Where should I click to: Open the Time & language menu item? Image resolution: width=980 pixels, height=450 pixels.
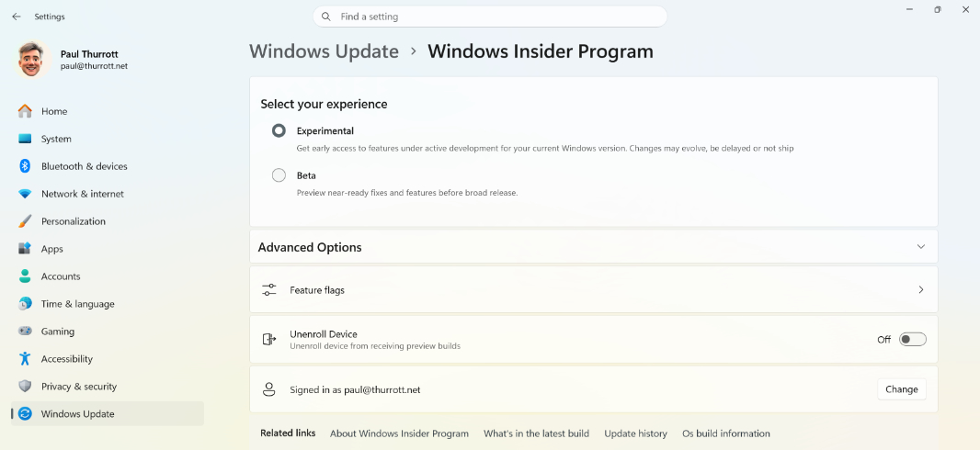[x=77, y=304]
